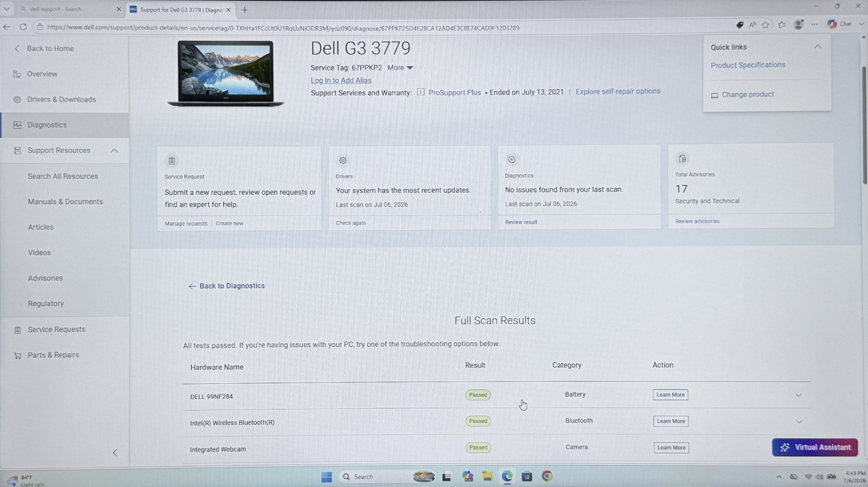868x487 pixels.
Task: Collapse the sidebar with the bottom chevron
Action: point(115,453)
